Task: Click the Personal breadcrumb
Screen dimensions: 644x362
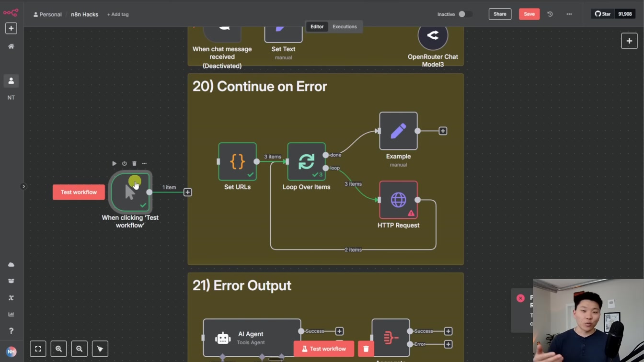Action: 47,14
